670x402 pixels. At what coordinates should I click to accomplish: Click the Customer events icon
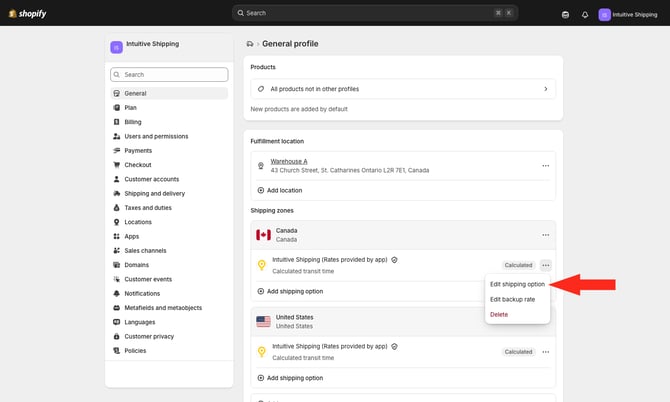click(x=116, y=279)
